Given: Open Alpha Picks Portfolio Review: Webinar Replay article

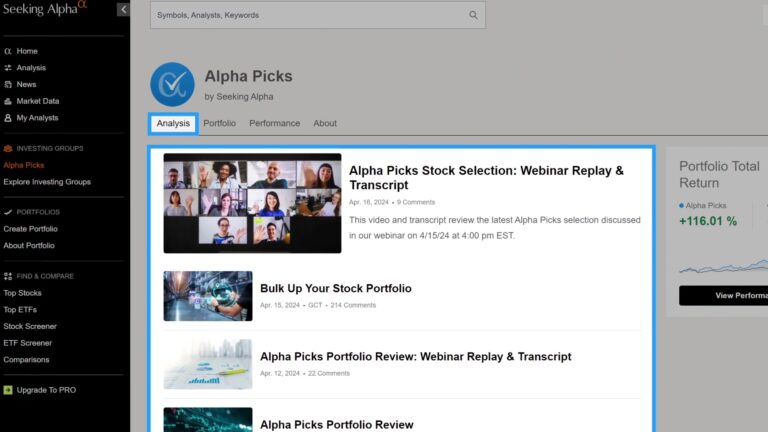Looking at the screenshot, I should (x=415, y=357).
